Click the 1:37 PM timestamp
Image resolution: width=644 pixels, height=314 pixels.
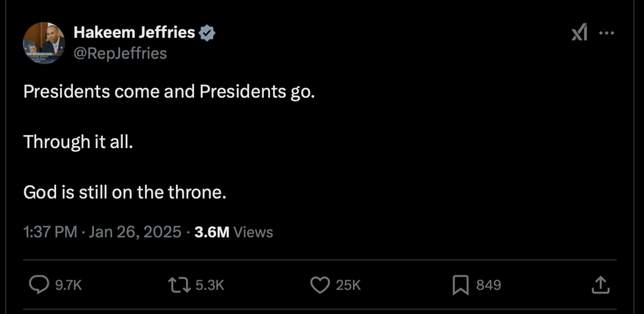click(50, 232)
